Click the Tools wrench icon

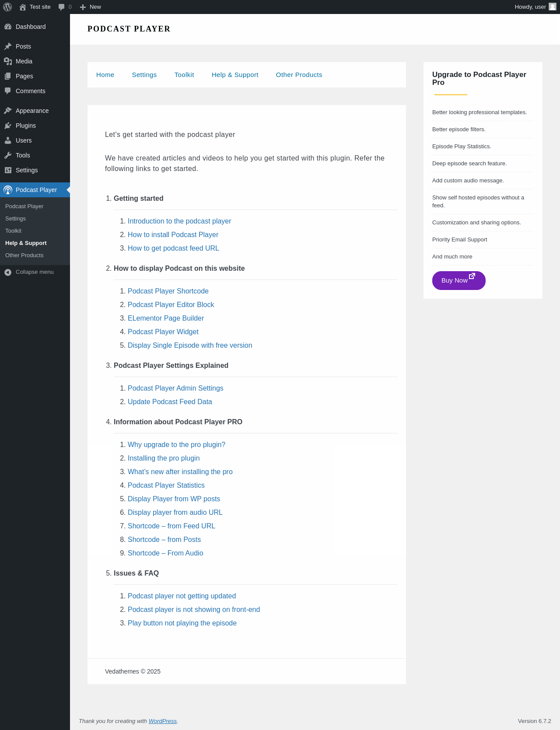coord(8,155)
